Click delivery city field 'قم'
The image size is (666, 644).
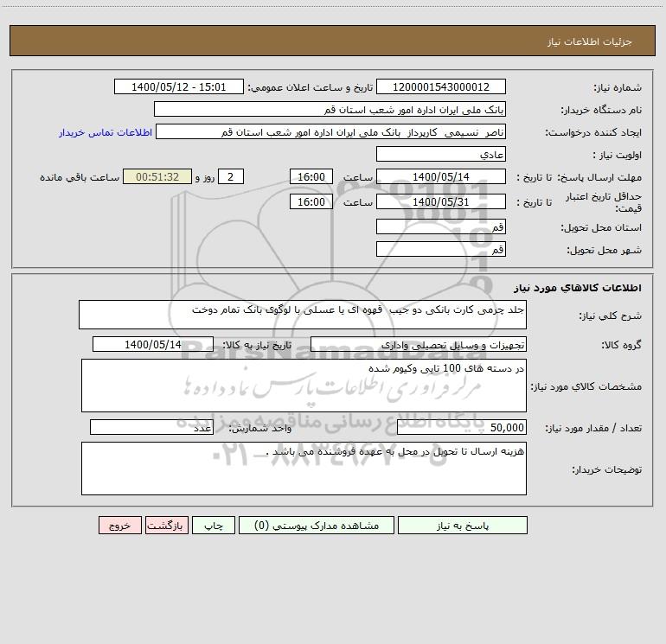[x=441, y=249]
